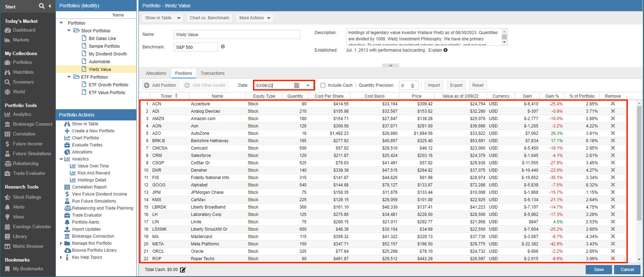Open the Future Income dollar icon
Viewport: 644px width, 277px height.
[8, 144]
